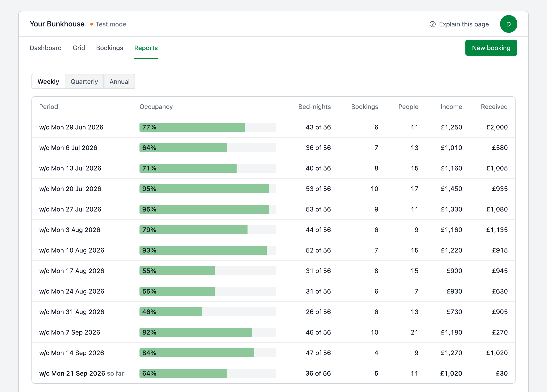Click the 77% occupancy bar
This screenshot has width=547, height=392.
(208, 127)
